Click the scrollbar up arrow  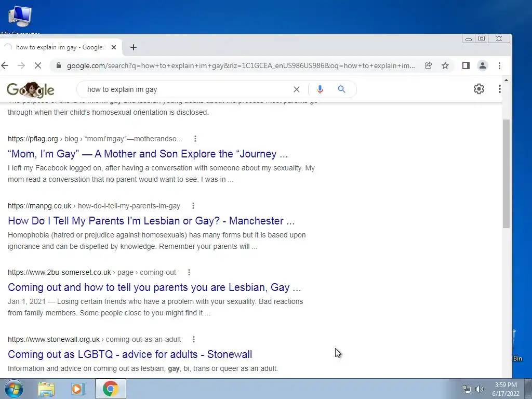point(506,81)
